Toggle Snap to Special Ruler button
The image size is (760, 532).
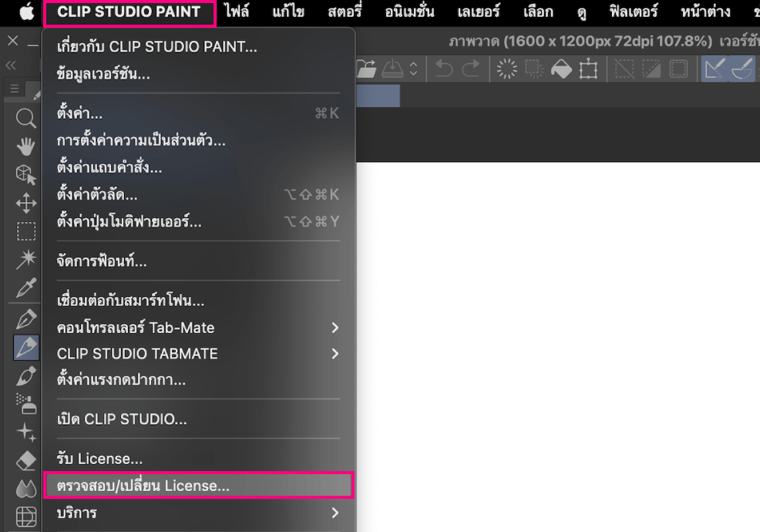tap(742, 69)
